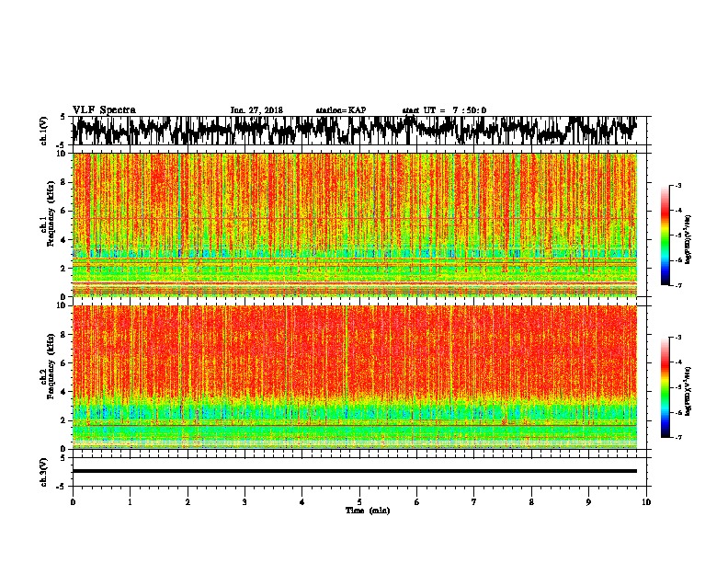Click the ch.2 spectrogram color scale bar
Image resolution: width=728 pixels, height=563 pixels.
[x=665, y=387]
